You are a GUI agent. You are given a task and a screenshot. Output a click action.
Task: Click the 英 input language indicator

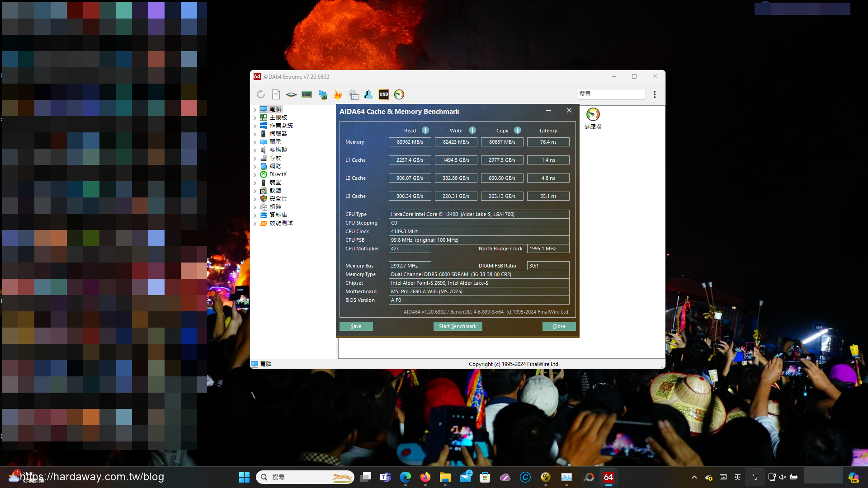[737, 477]
